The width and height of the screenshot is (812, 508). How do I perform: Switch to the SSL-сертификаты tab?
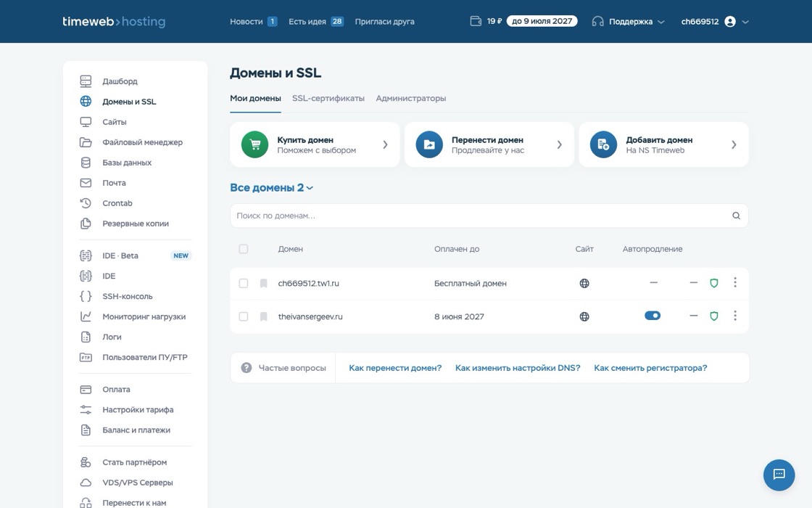(328, 99)
